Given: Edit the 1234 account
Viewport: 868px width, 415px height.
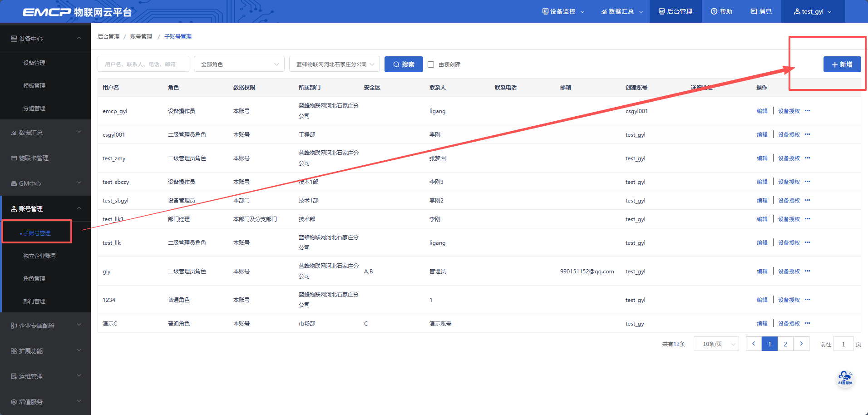Looking at the screenshot, I should pyautogui.click(x=762, y=300).
